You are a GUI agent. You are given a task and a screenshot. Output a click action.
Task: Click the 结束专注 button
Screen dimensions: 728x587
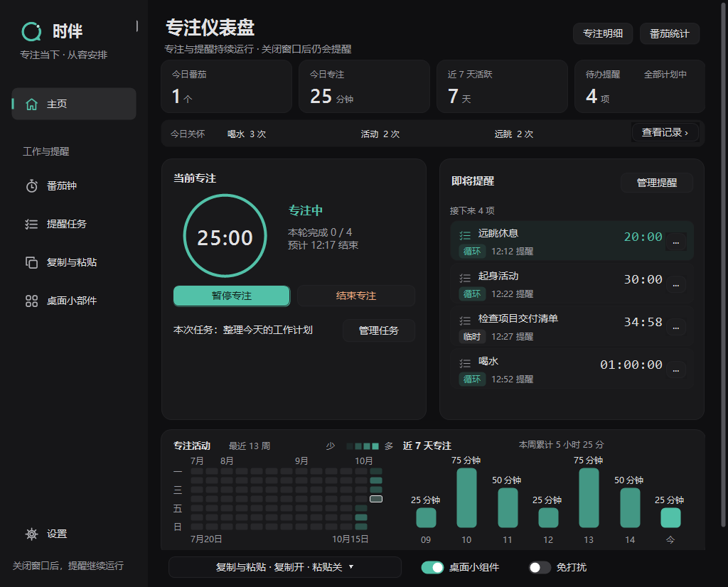coord(356,296)
